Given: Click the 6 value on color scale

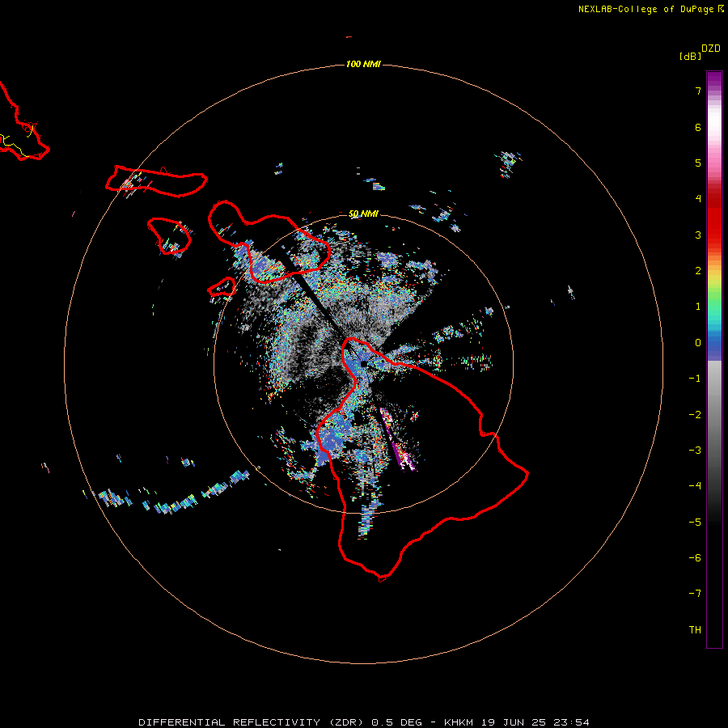Looking at the screenshot, I should point(698,127).
